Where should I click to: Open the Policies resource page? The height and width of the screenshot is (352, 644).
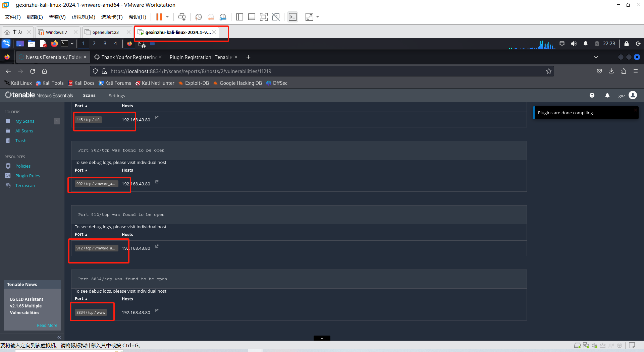pos(23,166)
